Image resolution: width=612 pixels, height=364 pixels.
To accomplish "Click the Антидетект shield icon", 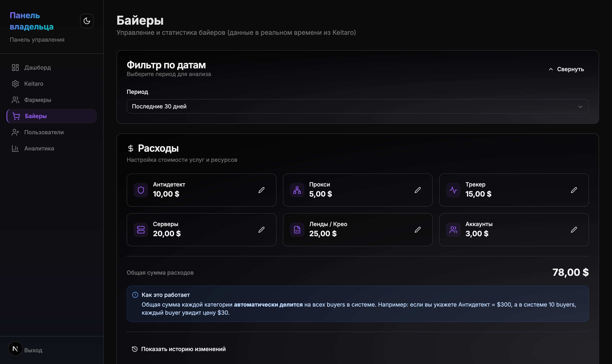I will pos(141,190).
